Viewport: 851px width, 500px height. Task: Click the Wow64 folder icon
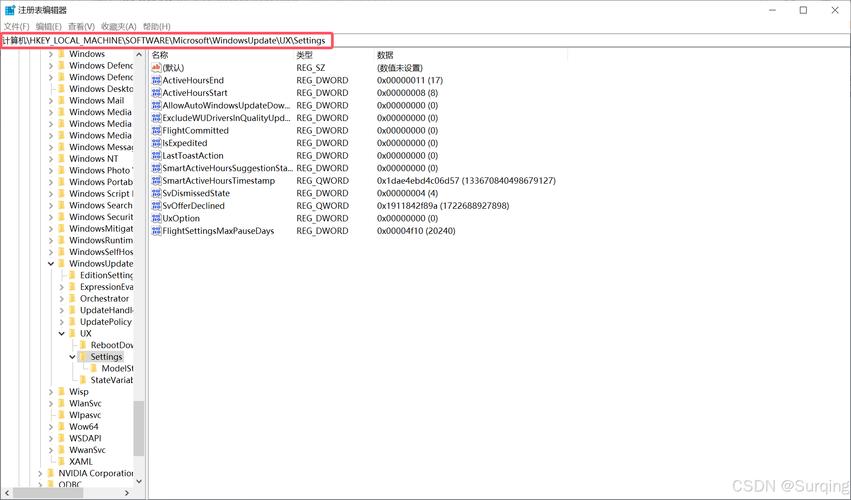point(61,427)
